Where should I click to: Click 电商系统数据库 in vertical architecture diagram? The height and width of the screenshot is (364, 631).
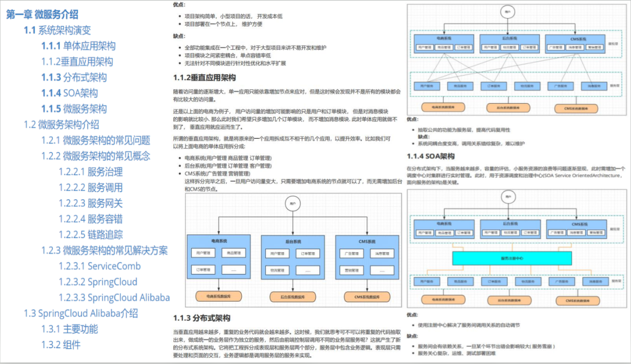(x=219, y=296)
